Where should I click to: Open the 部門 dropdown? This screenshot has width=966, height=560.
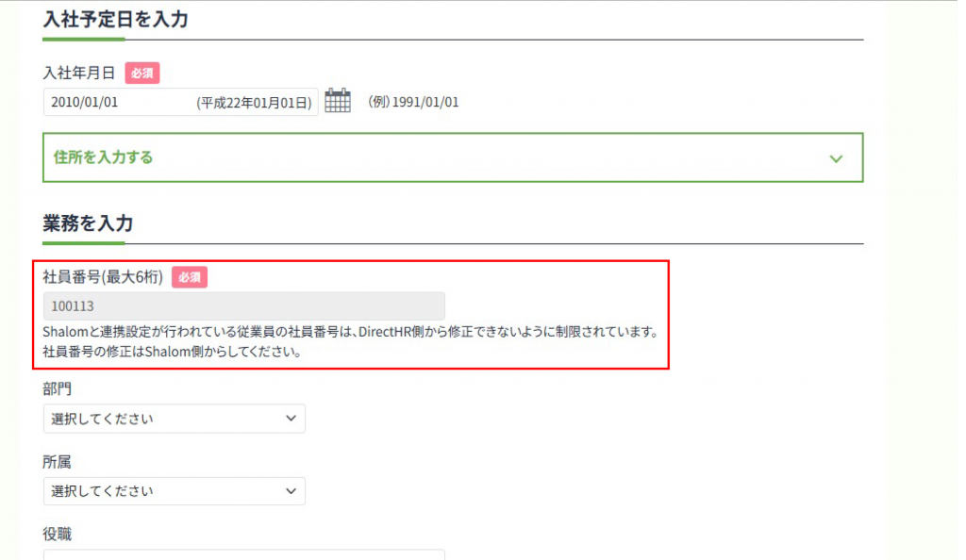(x=175, y=419)
